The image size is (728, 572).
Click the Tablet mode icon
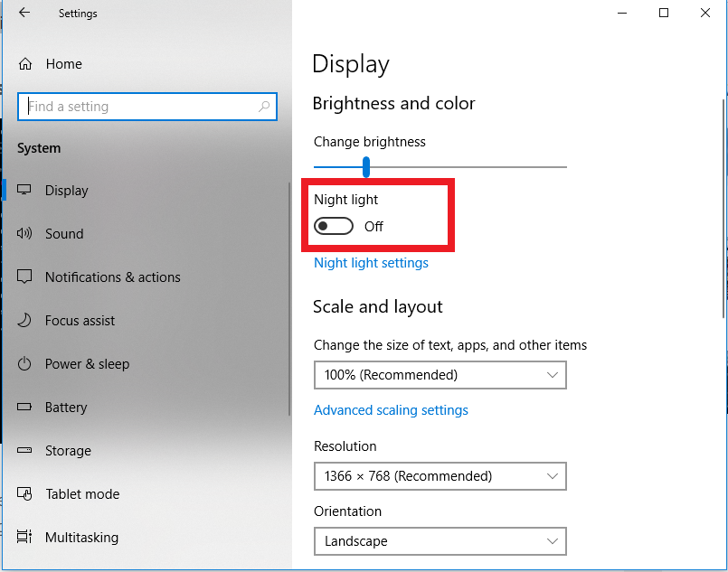(x=24, y=493)
